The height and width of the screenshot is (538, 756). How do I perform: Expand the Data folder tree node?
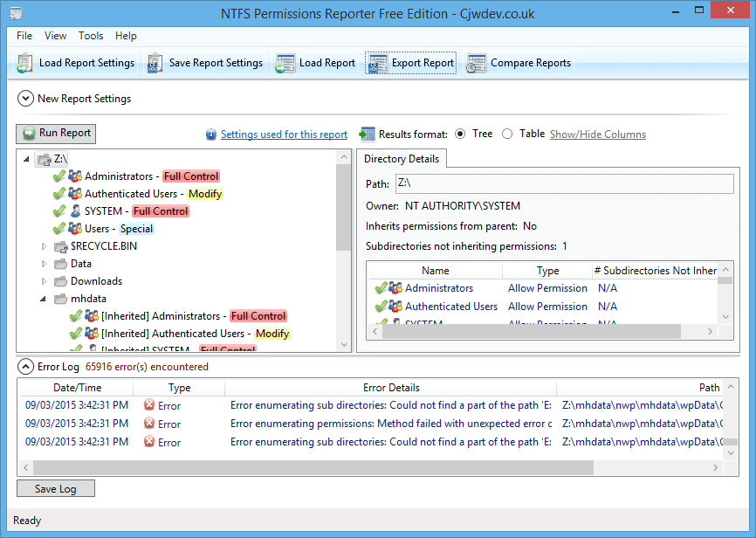click(44, 264)
